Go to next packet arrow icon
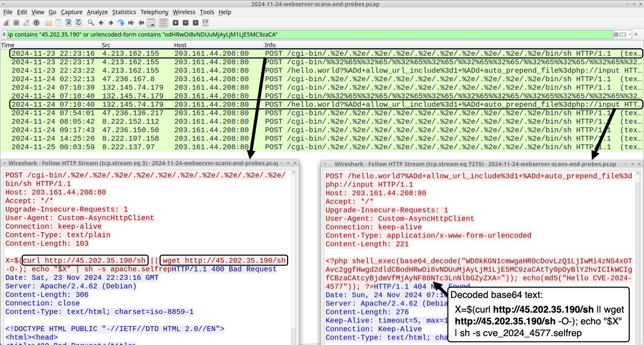 tap(111, 23)
